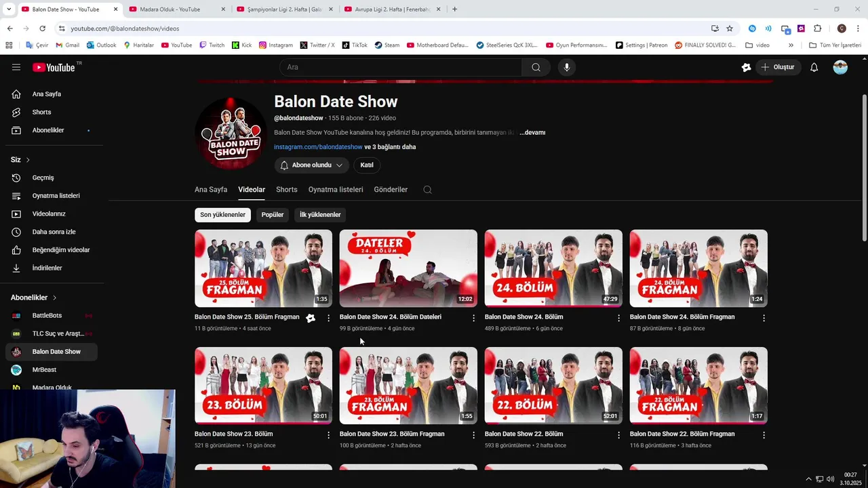This screenshot has width=868, height=488.
Task: Open Tüm Yer İşaretleri bookmarks folder
Action: click(835, 45)
